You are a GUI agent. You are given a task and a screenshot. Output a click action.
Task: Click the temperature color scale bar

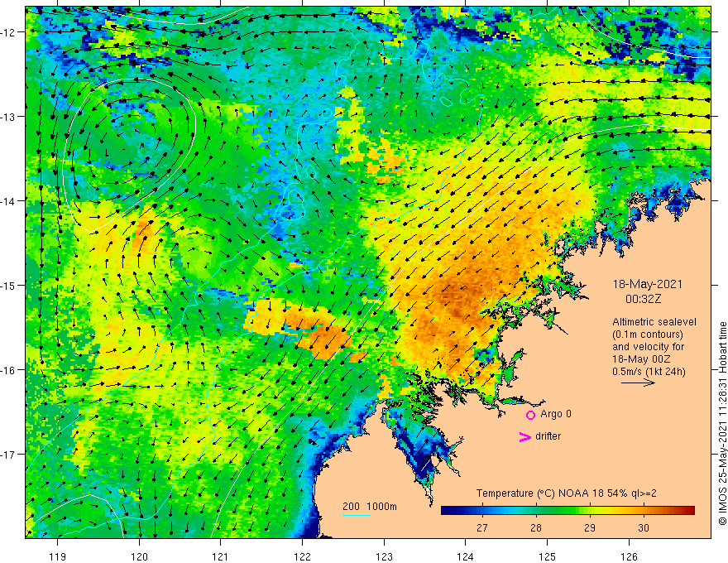[568, 511]
